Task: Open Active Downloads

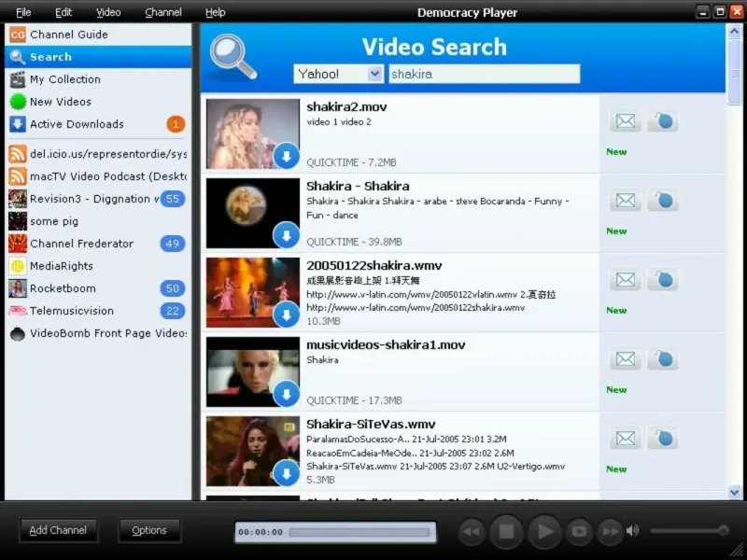Action: [98, 124]
